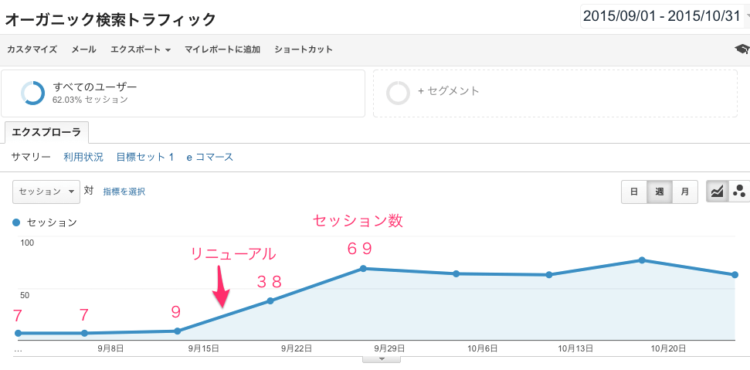
Task: Click the 指標を選択 link
Action: 124,192
